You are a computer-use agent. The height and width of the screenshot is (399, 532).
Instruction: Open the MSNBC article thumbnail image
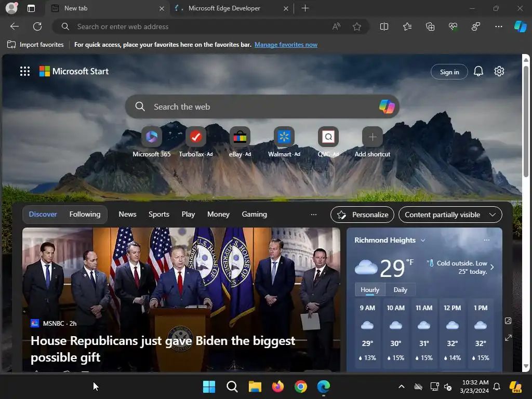181,300
